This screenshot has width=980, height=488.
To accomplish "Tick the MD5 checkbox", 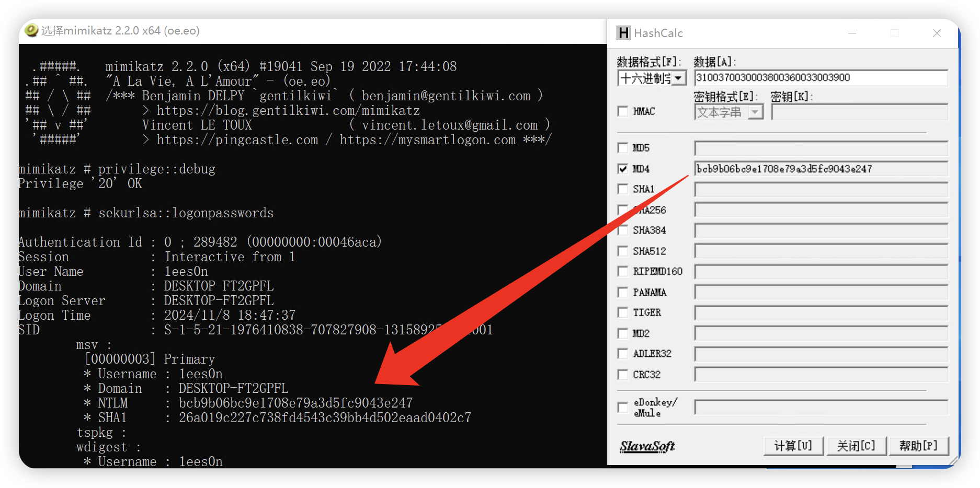I will point(622,148).
